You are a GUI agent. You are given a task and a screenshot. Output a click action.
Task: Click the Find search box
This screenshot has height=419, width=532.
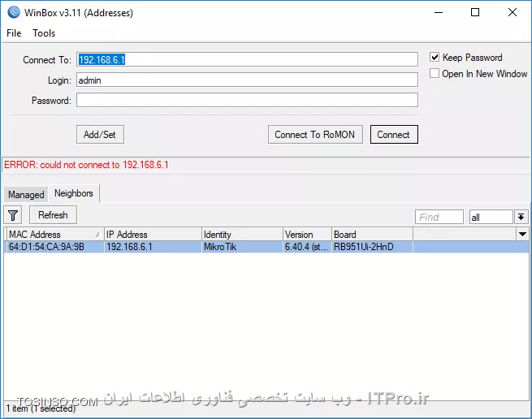pyautogui.click(x=439, y=217)
